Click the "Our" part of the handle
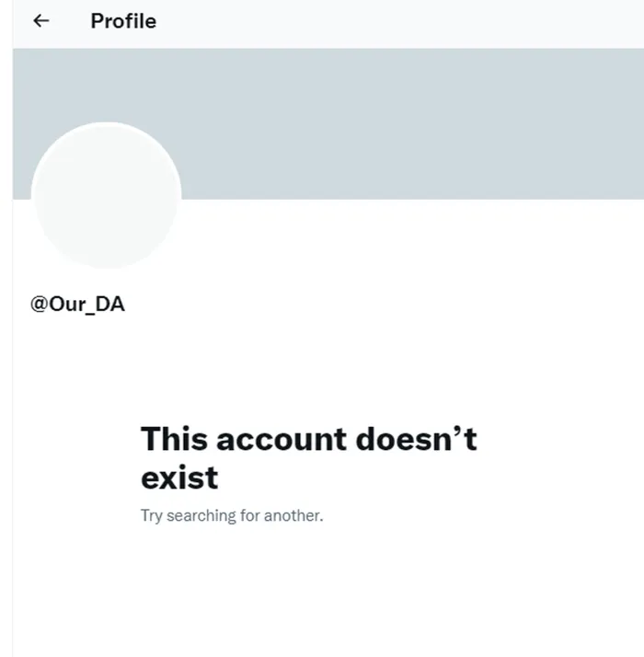The height and width of the screenshot is (657, 644). (67, 304)
